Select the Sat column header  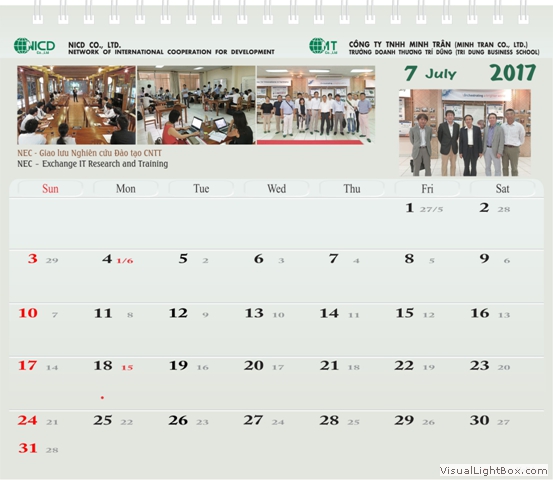click(x=502, y=189)
